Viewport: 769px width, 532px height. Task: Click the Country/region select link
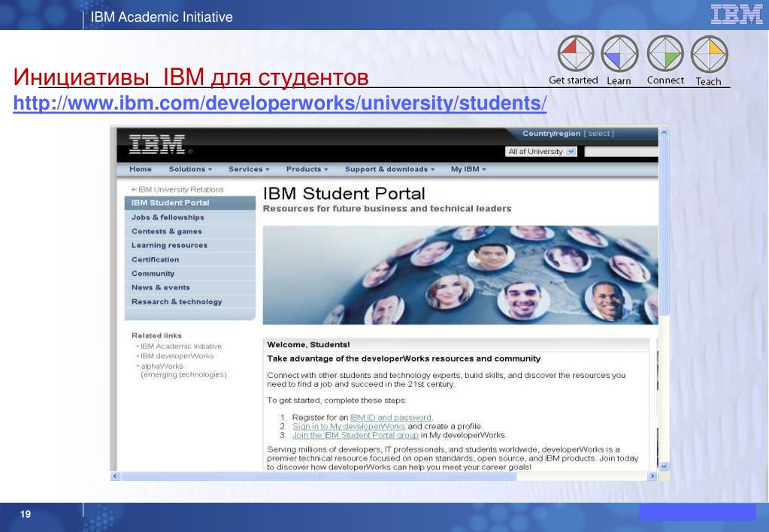(600, 134)
